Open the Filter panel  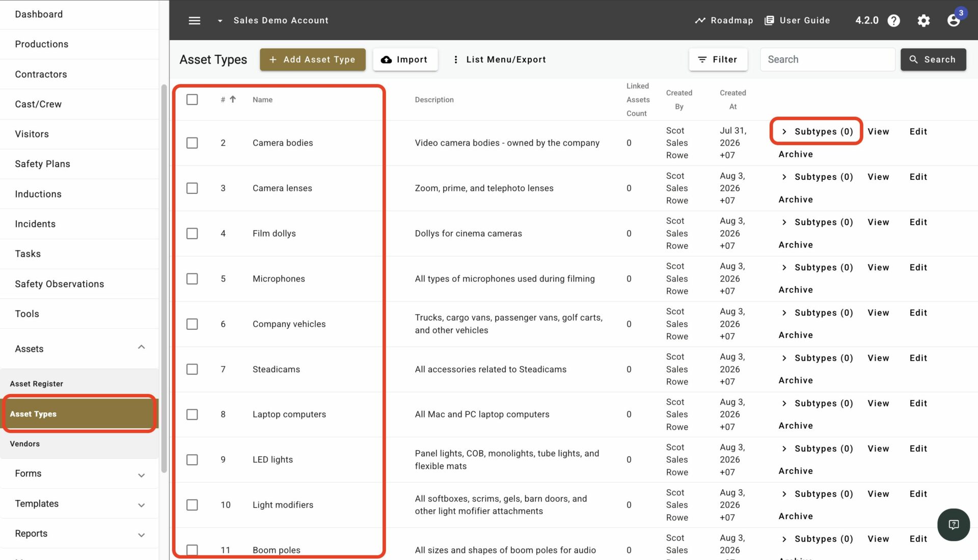click(x=718, y=60)
